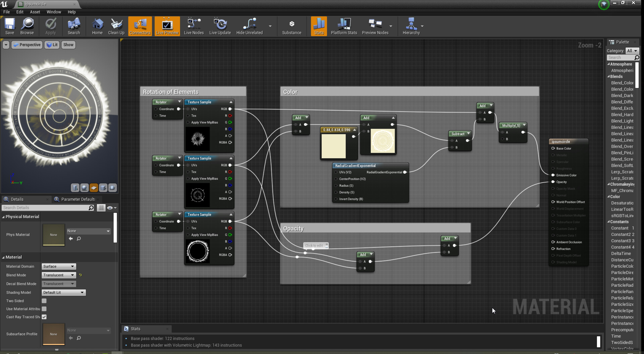Uncheck Cast Ray Traced Shadows checkbox
644x354 pixels.
tap(44, 317)
